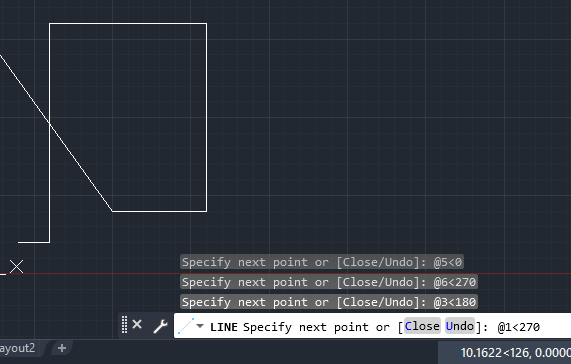This screenshot has width=571, height=364.
Task: Select the command history line ending @3<180
Action: coord(329,302)
